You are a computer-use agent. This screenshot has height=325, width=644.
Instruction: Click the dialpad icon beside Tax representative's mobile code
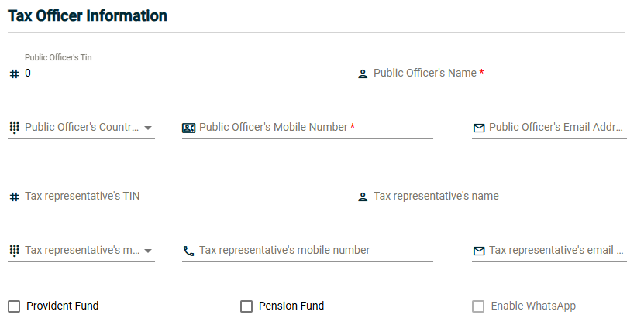14,251
